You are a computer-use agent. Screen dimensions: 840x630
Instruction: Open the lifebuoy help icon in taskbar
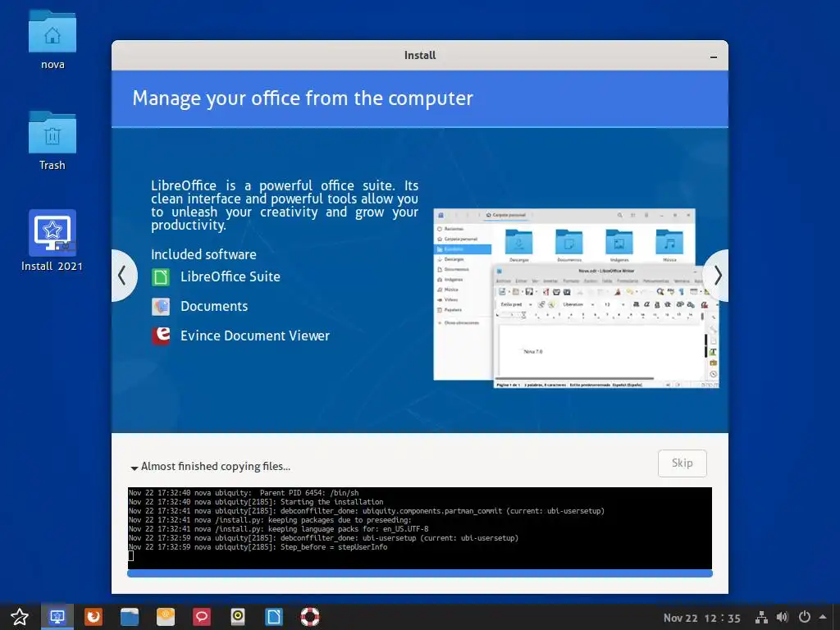(x=309, y=617)
